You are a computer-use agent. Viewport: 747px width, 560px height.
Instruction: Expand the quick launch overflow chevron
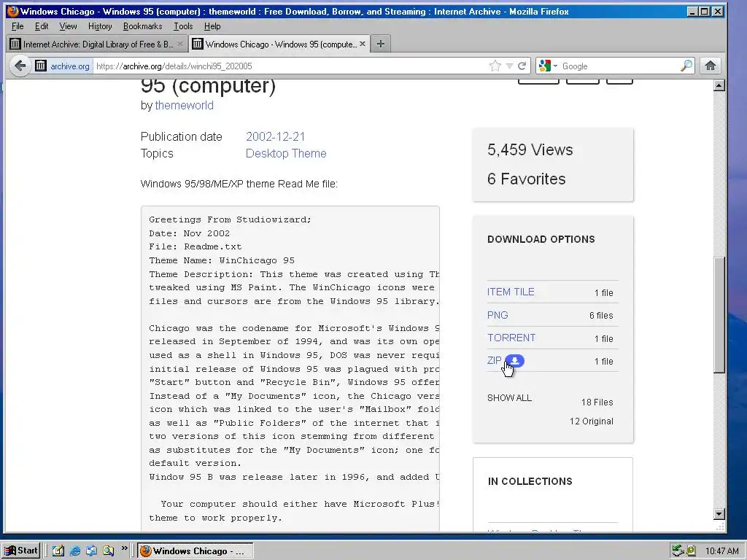(124, 548)
